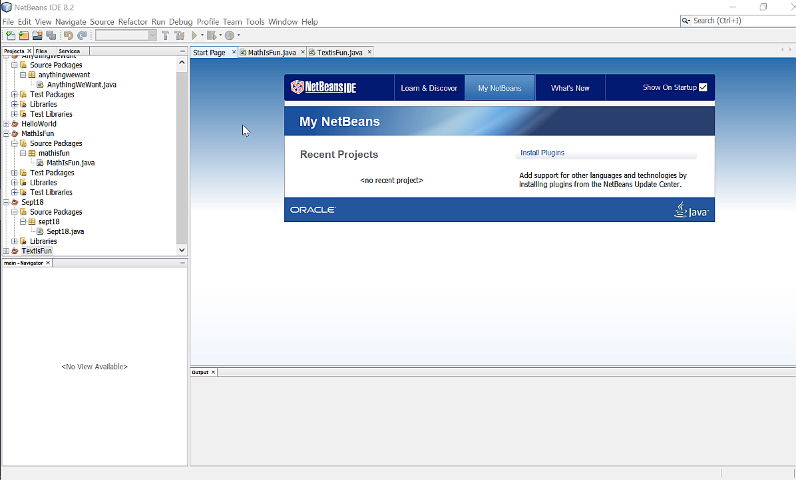The width and height of the screenshot is (796, 480).
Task: Switch to the MathIsFun.java editor tab
Action: tap(272, 52)
